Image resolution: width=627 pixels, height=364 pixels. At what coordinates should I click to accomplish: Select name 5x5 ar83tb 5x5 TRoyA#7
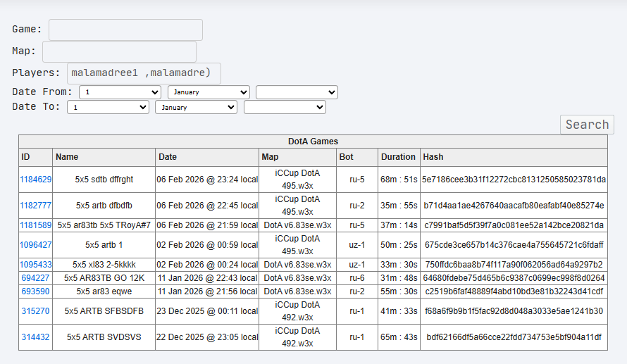coord(104,225)
